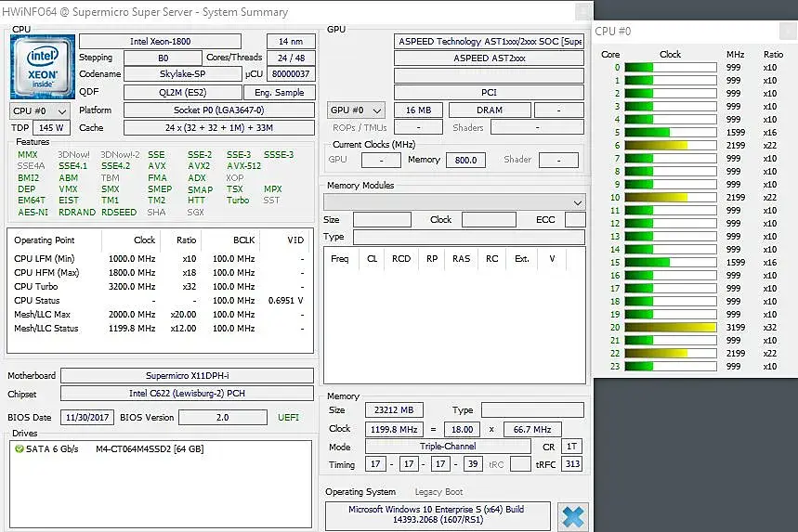Click the Windows 10 Enterprise OS field

[438, 514]
